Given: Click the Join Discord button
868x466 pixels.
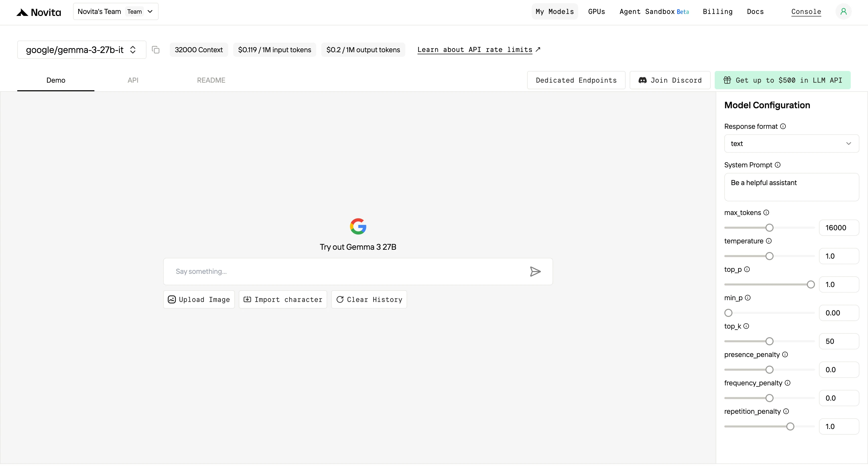Looking at the screenshot, I should tap(670, 80).
